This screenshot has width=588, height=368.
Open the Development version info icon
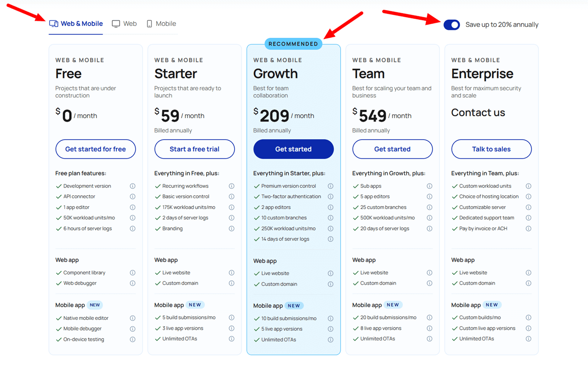tap(132, 186)
